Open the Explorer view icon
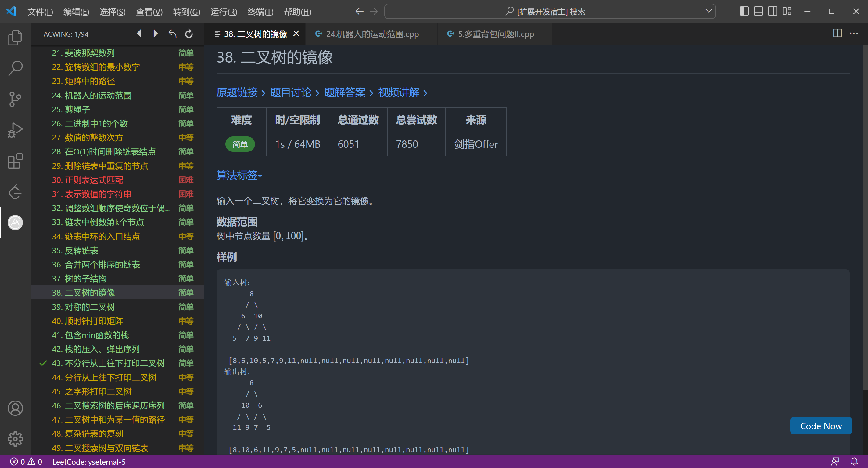 click(15, 38)
